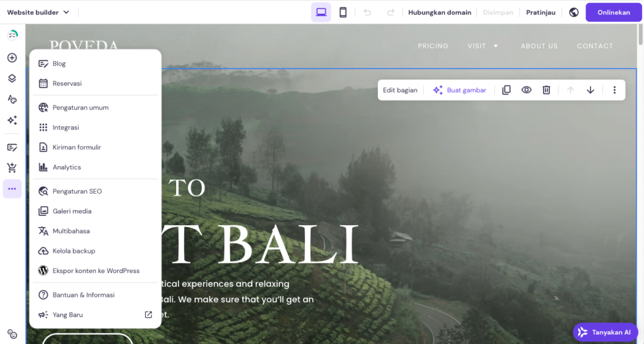
Task: Choose Ekspor konten ke WordPress
Action: click(96, 271)
